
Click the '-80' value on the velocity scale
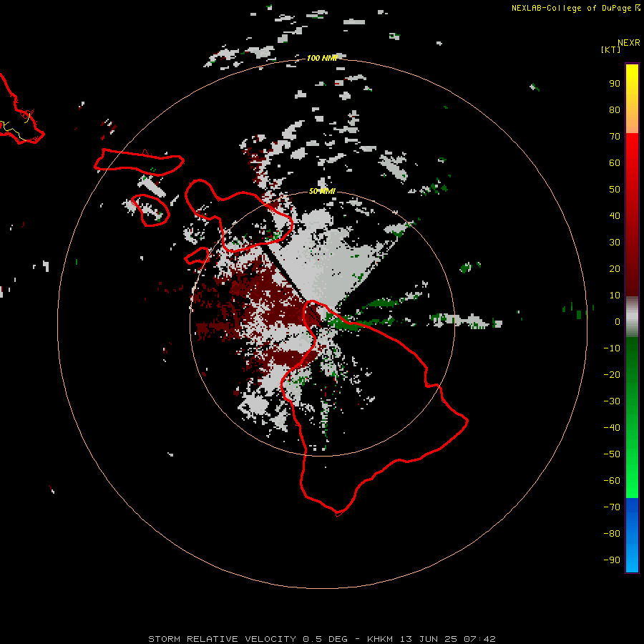(612, 534)
